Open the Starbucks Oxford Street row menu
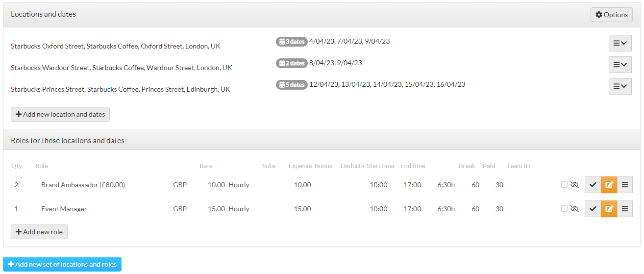This screenshot has height=274, width=644. (620, 43)
